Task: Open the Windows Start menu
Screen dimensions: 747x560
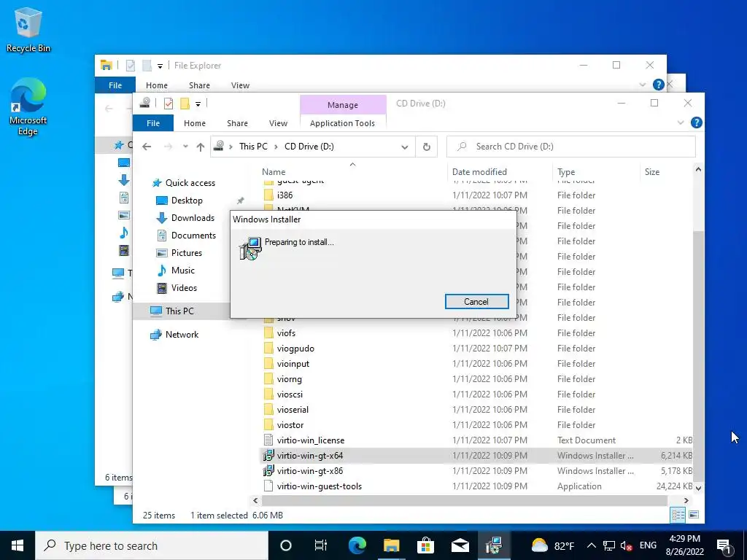Action: [x=18, y=545]
